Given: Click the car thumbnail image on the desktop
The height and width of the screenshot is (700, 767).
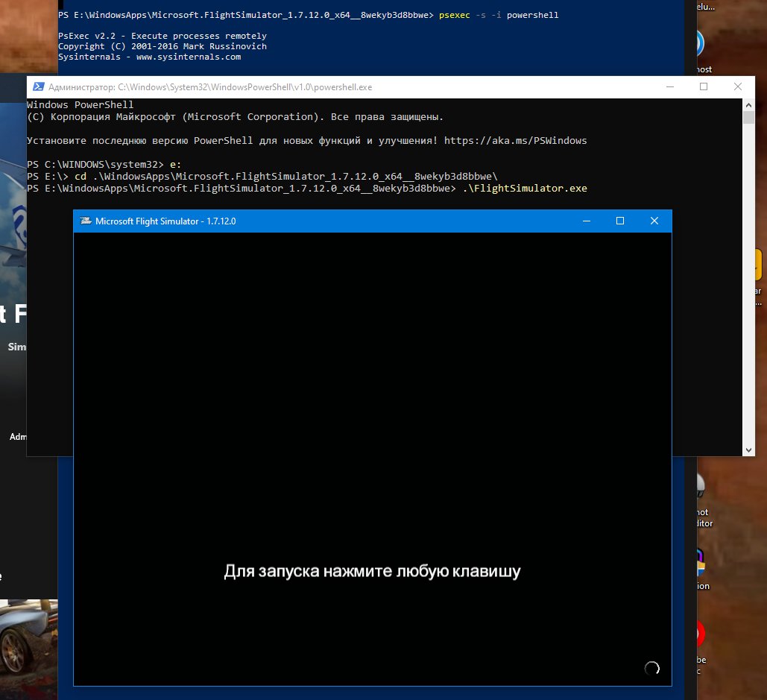Looking at the screenshot, I should point(29,649).
